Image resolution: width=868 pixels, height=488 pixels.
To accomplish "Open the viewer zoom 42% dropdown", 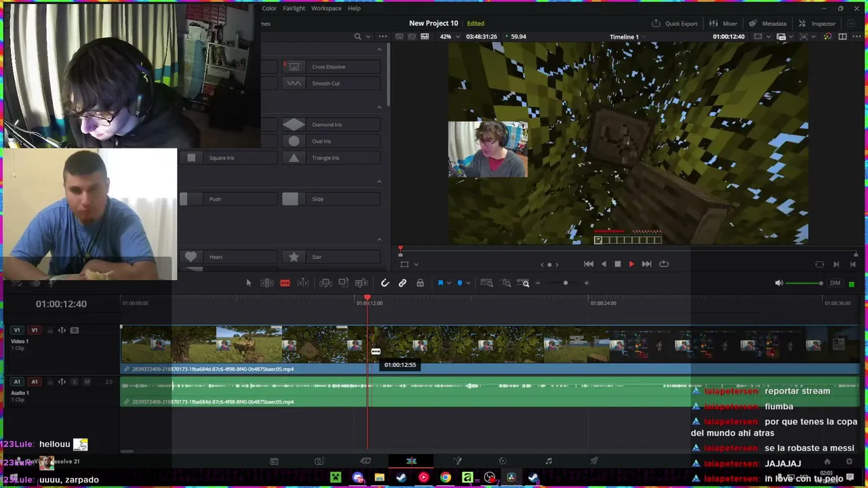I will click(x=449, y=37).
